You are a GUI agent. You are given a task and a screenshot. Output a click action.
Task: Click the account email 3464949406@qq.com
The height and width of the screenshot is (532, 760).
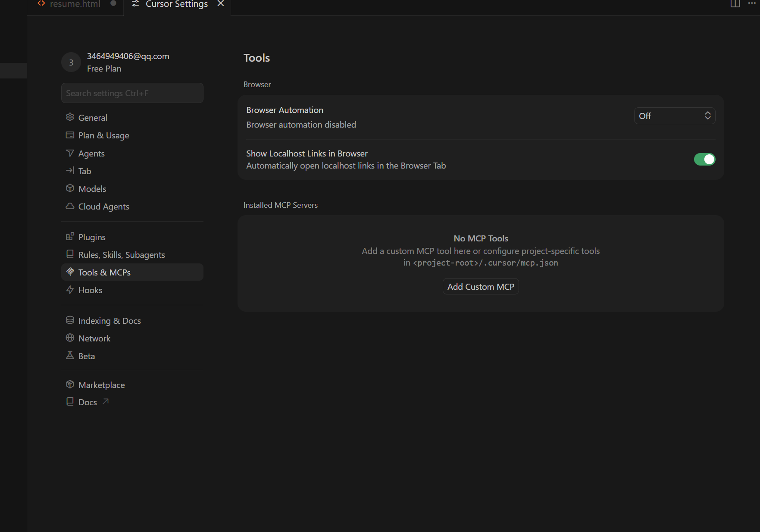coord(128,56)
